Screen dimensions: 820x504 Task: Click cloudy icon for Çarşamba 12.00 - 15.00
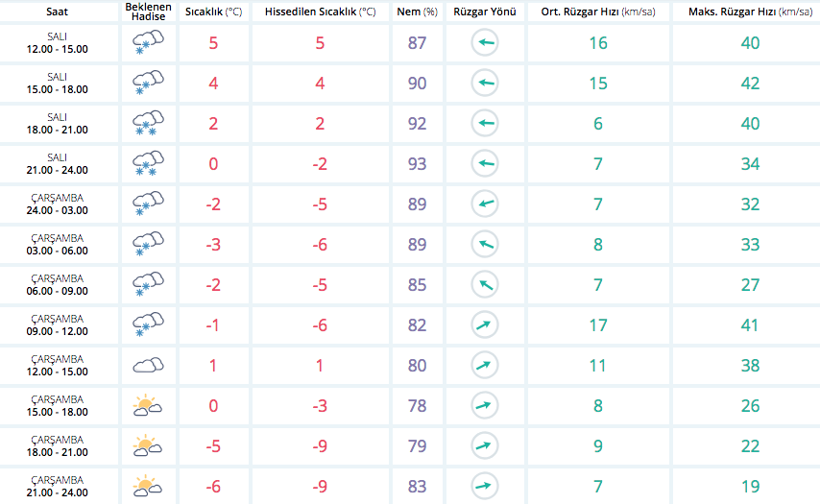point(148,365)
